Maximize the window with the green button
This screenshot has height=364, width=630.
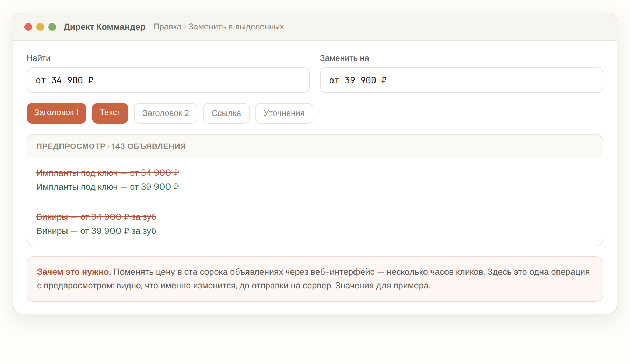point(52,27)
